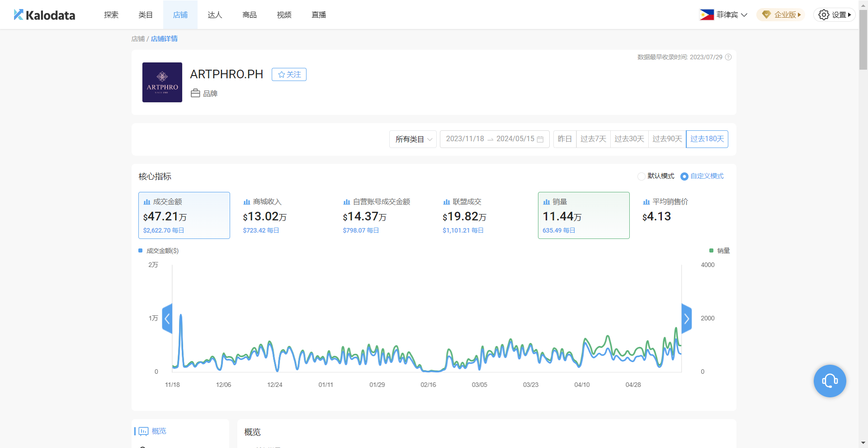Open the Philippines country selector
Screen dimensions: 868x448
point(723,15)
